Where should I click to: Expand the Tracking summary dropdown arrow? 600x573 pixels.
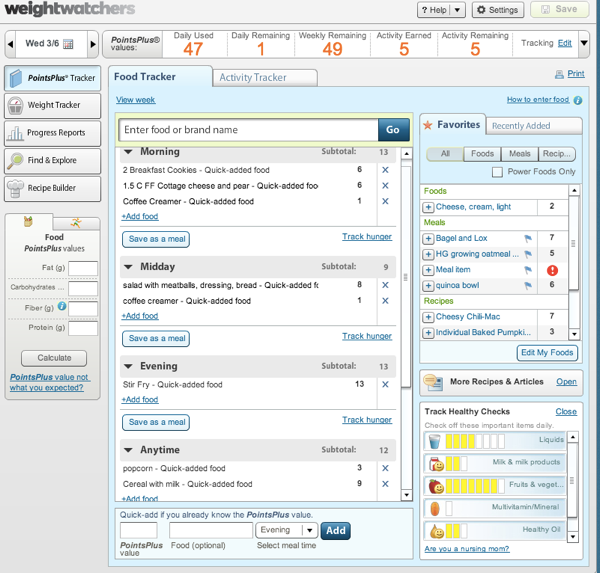click(584, 43)
